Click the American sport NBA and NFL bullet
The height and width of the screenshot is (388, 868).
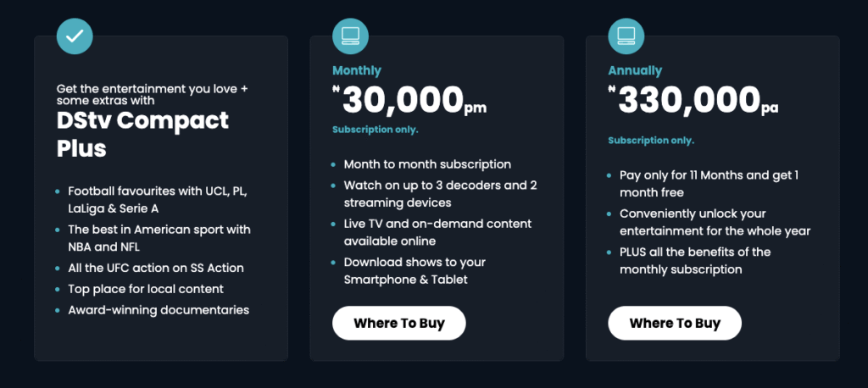pyautogui.click(x=159, y=238)
